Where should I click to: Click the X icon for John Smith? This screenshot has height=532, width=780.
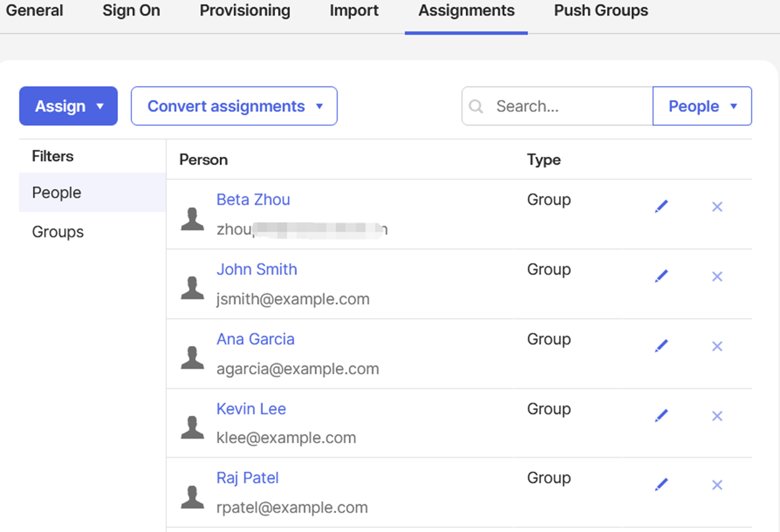click(x=717, y=276)
